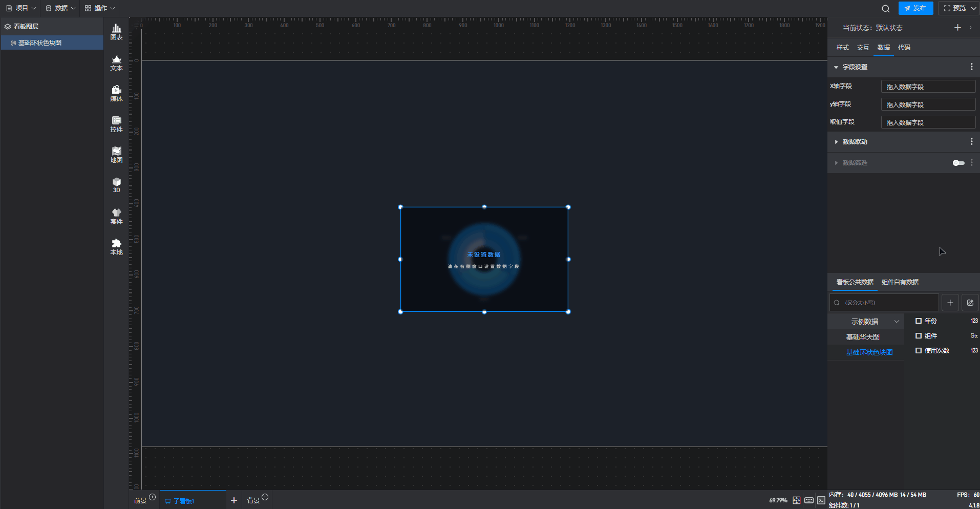Check the 年份 field checkbox
The height and width of the screenshot is (509, 980).
[919, 321]
